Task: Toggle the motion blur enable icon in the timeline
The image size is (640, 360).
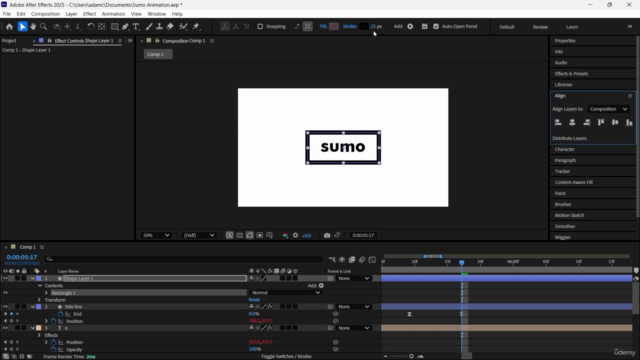Action: point(362,260)
